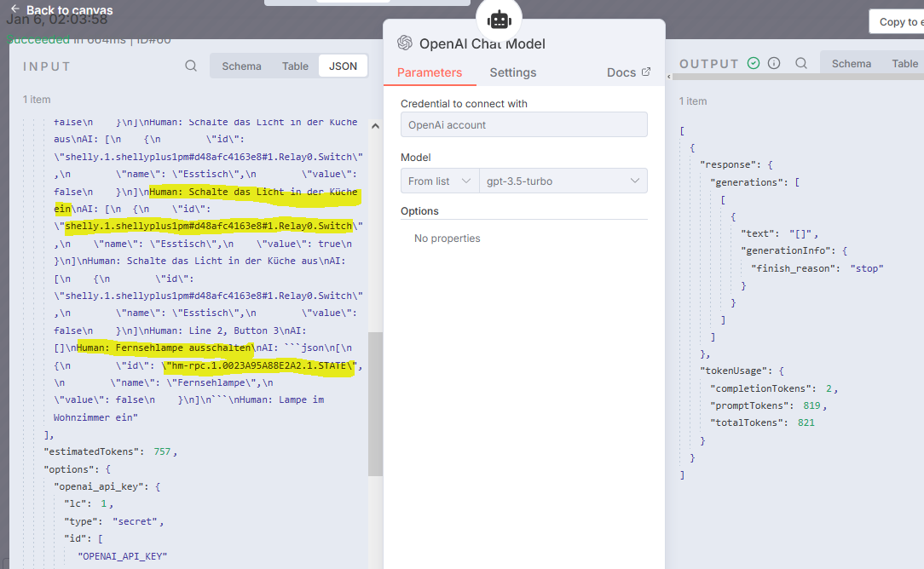
Task: Click the Options section label
Action: pyautogui.click(x=419, y=211)
